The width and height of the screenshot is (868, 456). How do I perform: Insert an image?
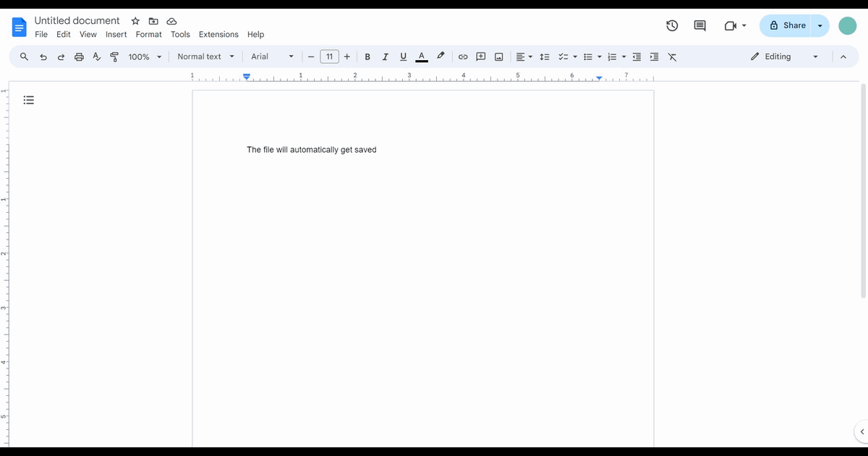pos(498,56)
